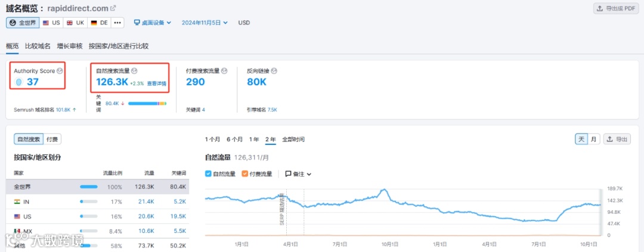Click IN keywords value 5.2K

179,202
